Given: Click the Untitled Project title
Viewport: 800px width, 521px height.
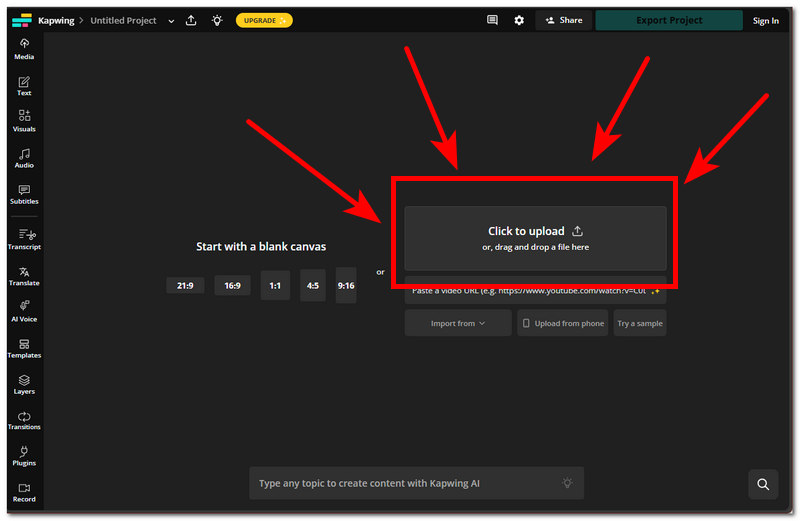Looking at the screenshot, I should point(123,20).
